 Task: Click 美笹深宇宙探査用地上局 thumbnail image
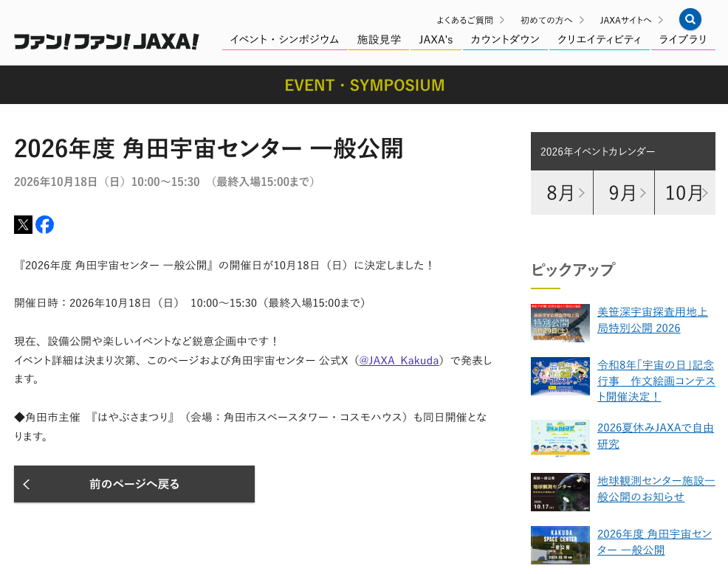pos(560,323)
